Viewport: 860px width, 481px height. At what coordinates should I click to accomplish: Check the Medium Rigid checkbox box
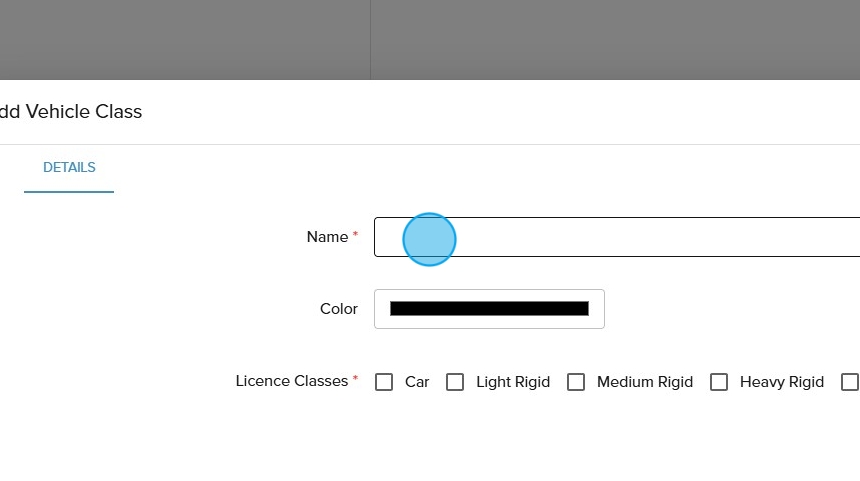click(576, 382)
